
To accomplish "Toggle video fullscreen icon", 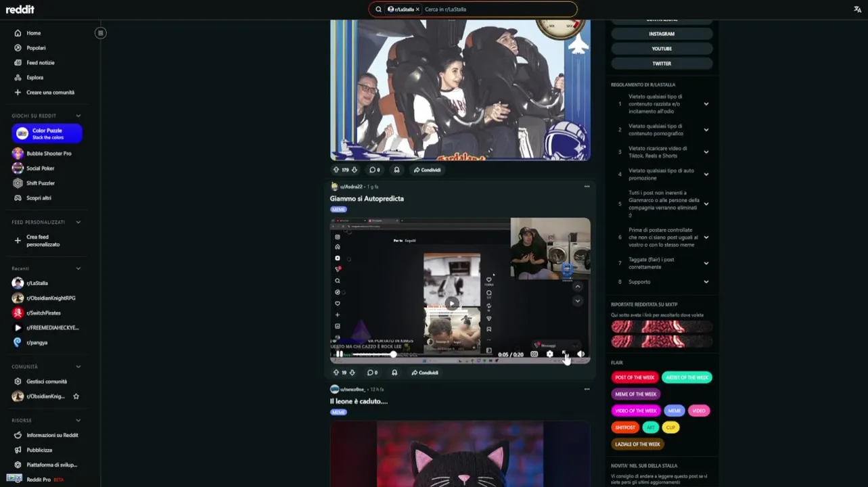I will pyautogui.click(x=565, y=354).
